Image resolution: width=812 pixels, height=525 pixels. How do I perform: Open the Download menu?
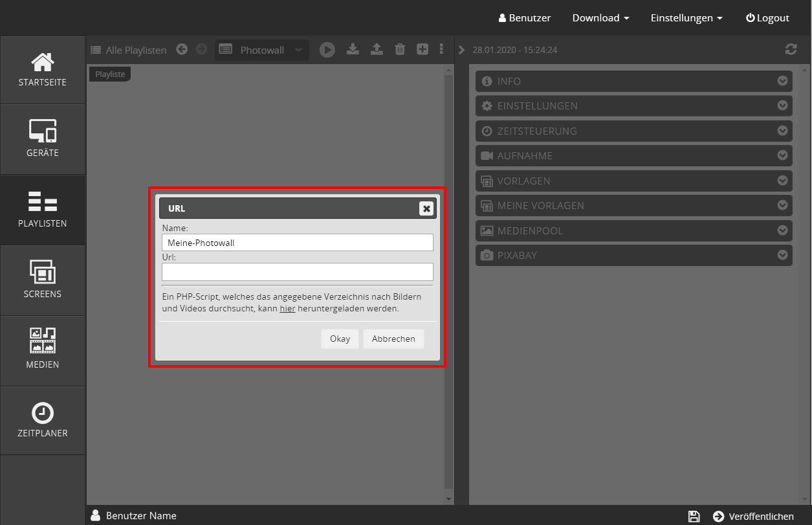click(600, 18)
